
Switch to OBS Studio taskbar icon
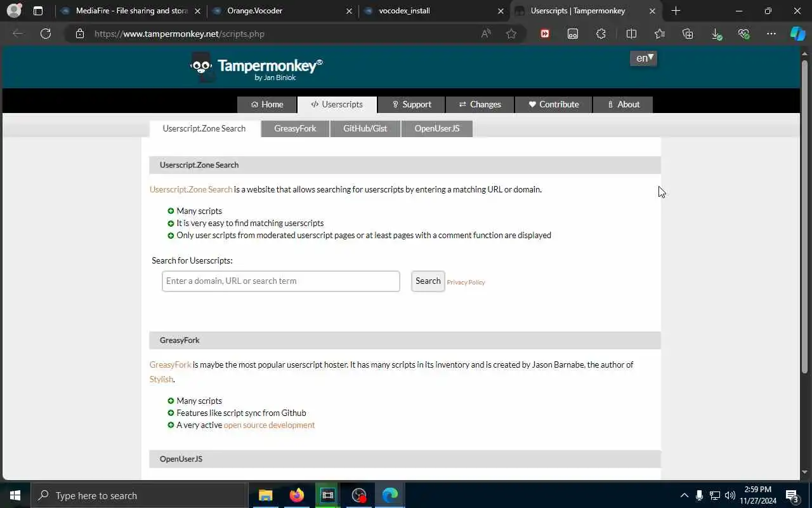pyautogui.click(x=359, y=495)
